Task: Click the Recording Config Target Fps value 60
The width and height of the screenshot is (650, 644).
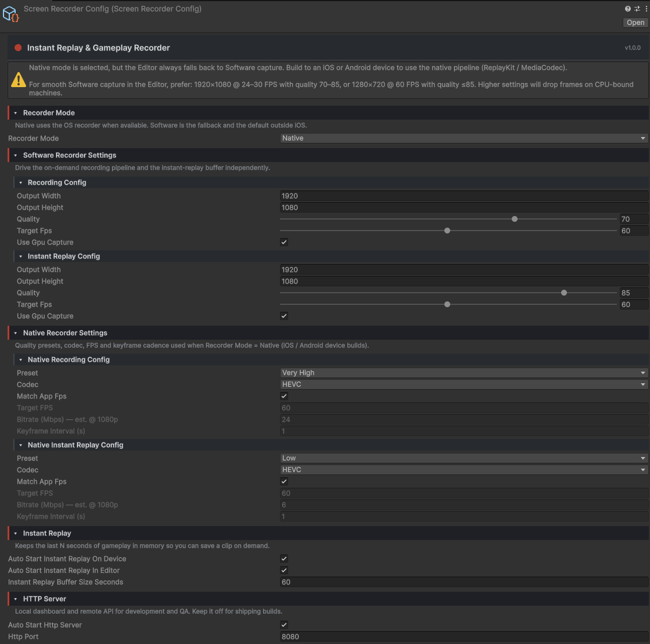Action: click(x=634, y=231)
